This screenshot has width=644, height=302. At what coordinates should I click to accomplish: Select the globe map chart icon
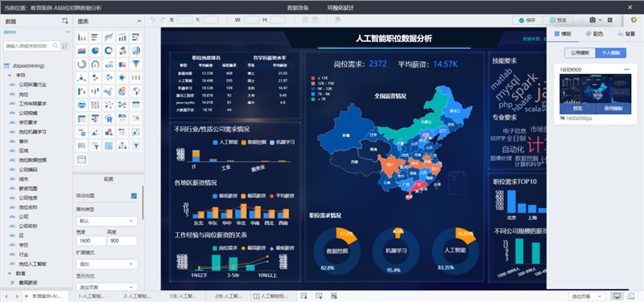point(136,91)
